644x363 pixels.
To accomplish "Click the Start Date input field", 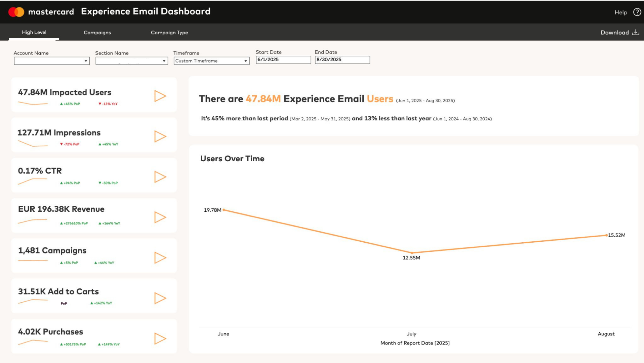I will point(283,60).
